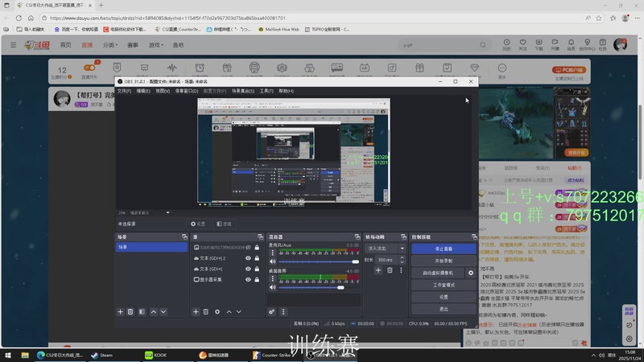Open the Settings button in OBS controls dock

point(444,297)
